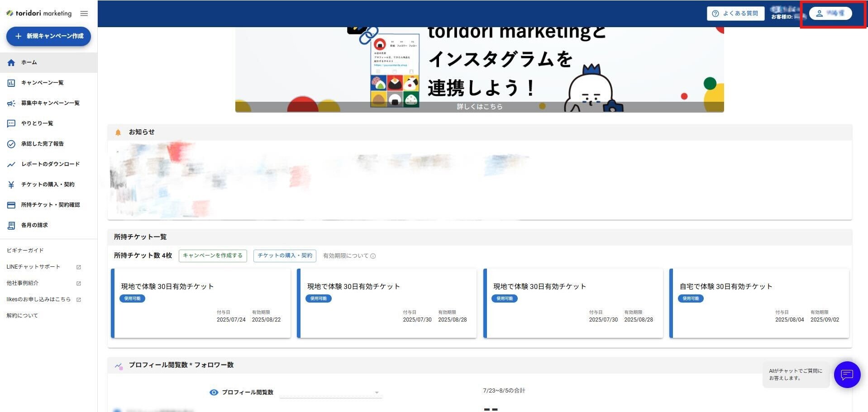
Task: Select レポートのダウンロード menu item
Action: click(50, 164)
